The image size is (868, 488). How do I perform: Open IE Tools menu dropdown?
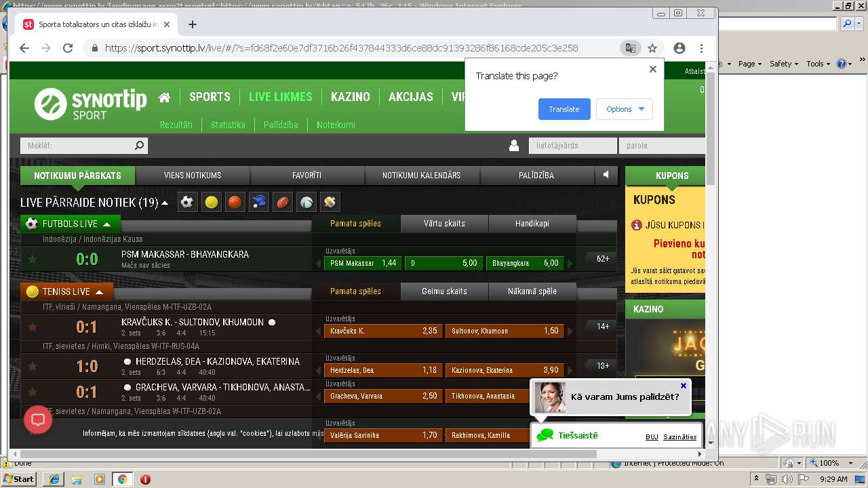(818, 63)
